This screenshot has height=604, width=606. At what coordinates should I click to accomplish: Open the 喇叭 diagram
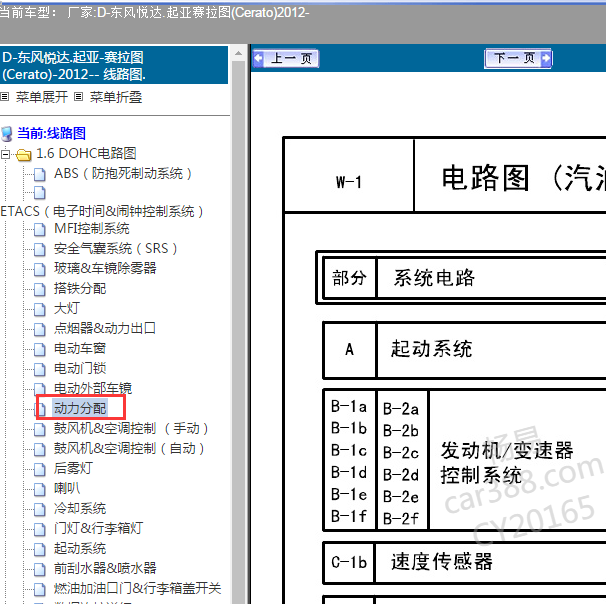click(x=67, y=488)
